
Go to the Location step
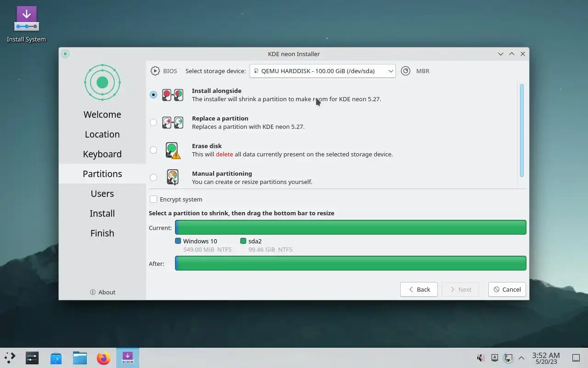coord(102,134)
